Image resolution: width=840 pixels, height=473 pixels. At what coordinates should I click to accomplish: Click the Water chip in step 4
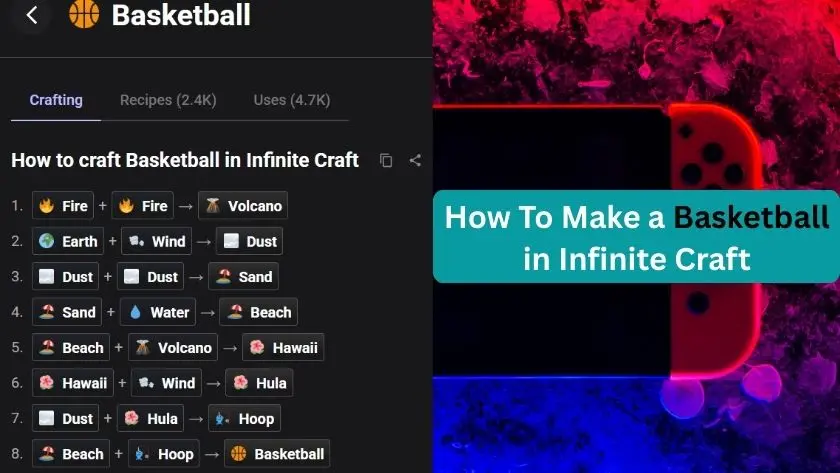[158, 312]
